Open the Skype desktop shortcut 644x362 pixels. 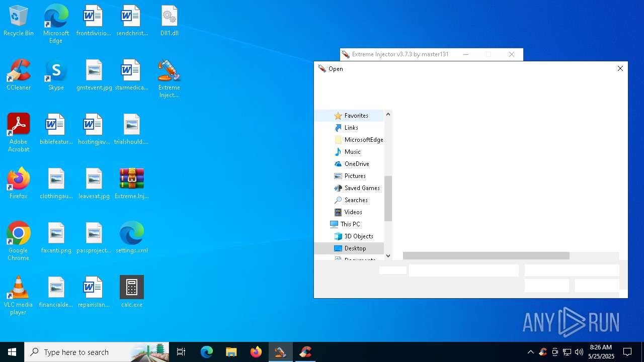coord(56,75)
